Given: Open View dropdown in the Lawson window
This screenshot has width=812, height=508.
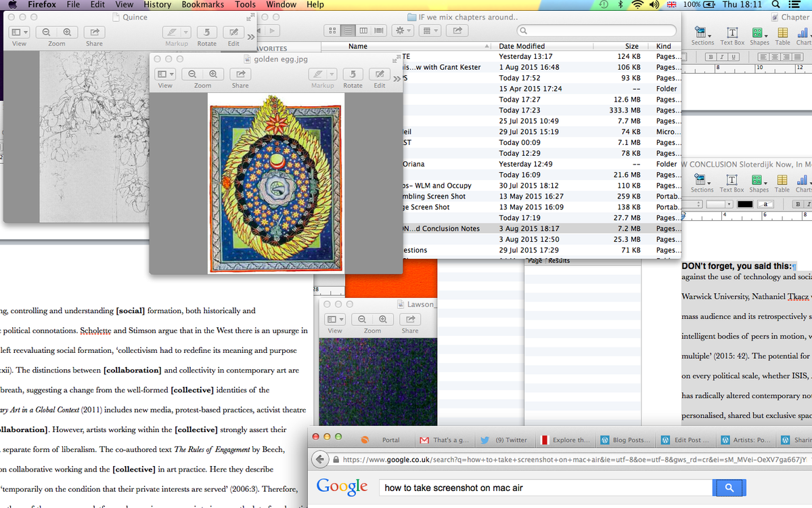Looking at the screenshot, I should click(x=335, y=319).
